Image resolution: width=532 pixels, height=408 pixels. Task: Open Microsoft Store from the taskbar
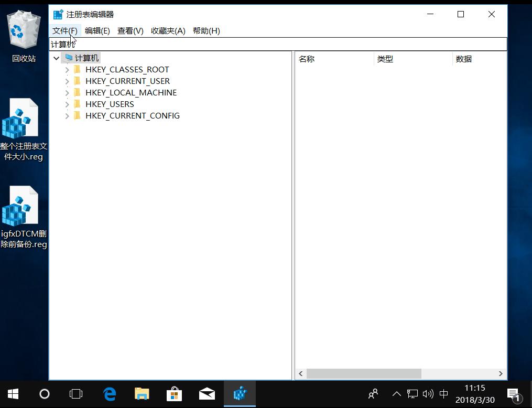(174, 394)
